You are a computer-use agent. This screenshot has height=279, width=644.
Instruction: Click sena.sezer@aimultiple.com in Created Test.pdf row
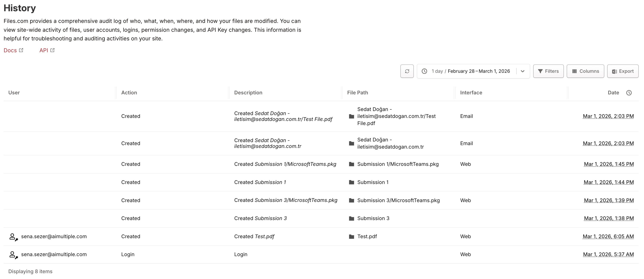tap(54, 236)
